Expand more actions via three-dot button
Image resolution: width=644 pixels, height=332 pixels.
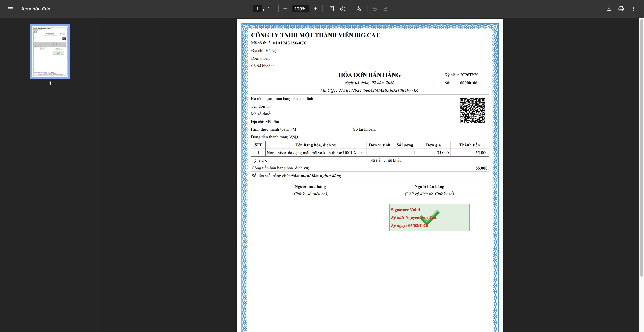pos(633,9)
